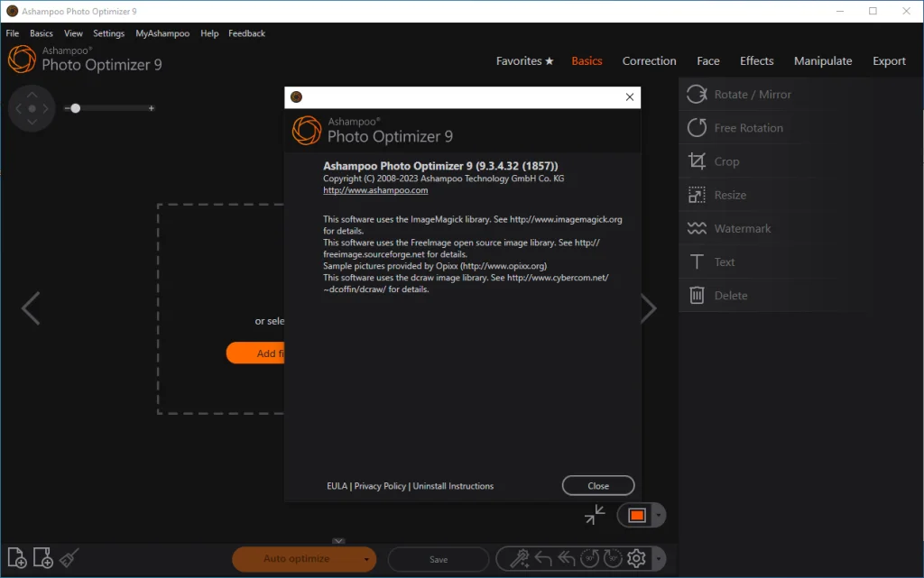The height and width of the screenshot is (578, 924).
Task: Click the add file icon at bottom left
Action: coord(16,557)
